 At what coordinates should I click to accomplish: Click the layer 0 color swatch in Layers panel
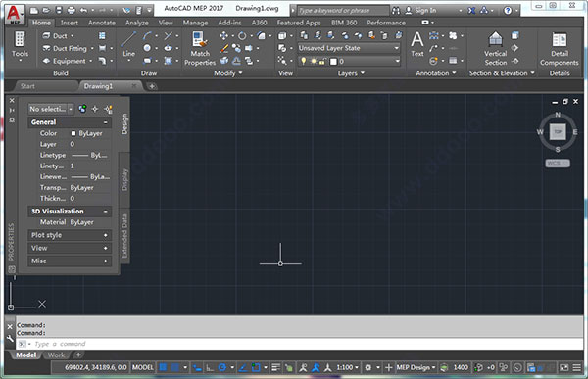point(333,61)
